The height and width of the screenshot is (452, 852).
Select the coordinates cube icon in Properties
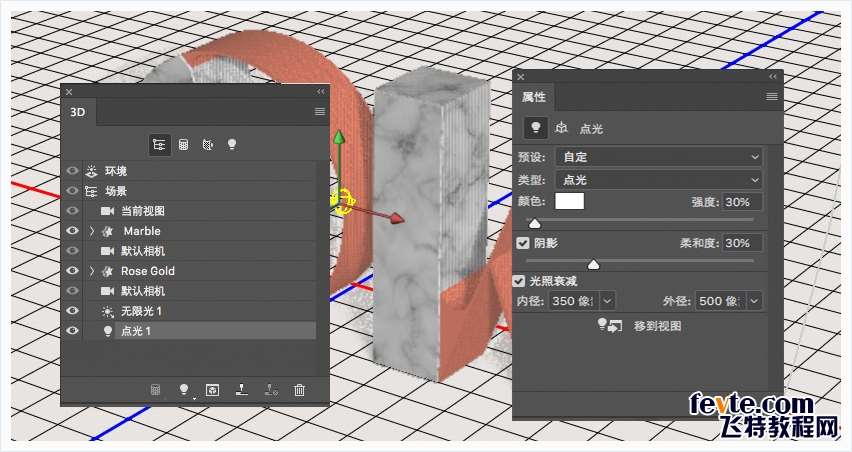point(561,128)
